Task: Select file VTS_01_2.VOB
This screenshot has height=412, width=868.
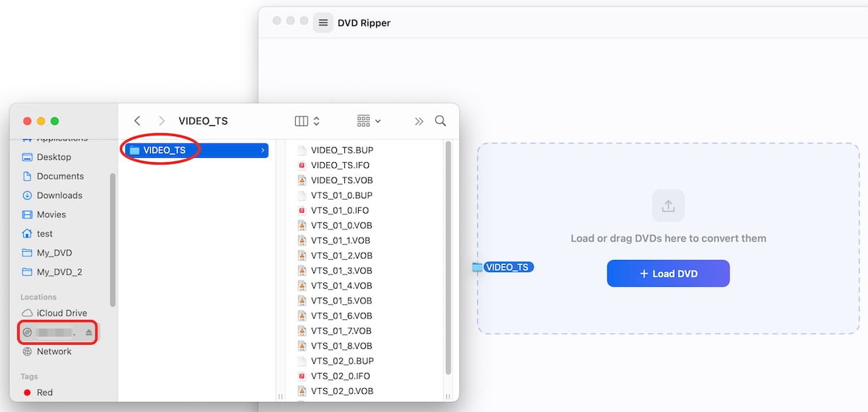Action: (x=341, y=256)
